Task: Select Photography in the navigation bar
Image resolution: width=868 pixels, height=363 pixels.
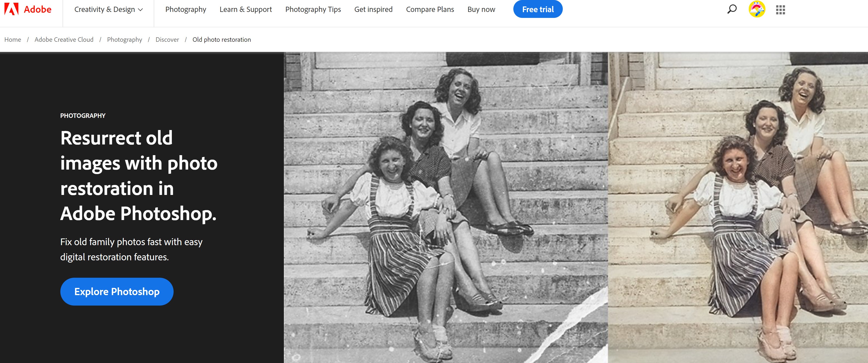Action: coord(185,9)
